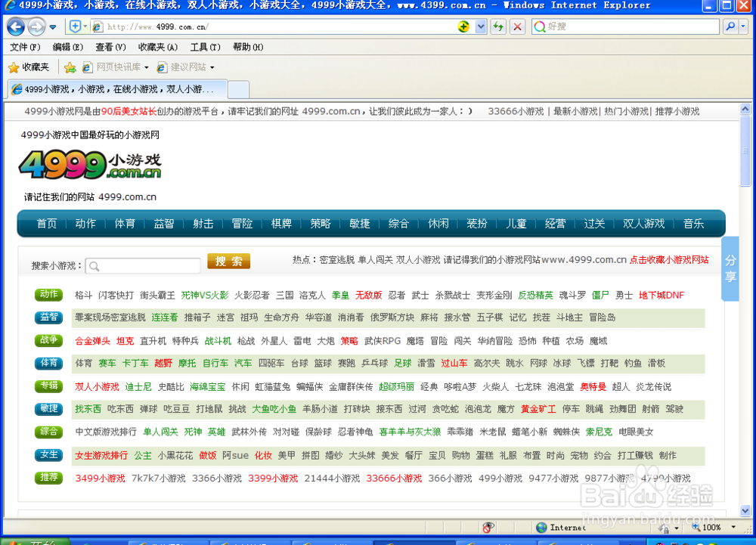
Task: Select the 4999小游戏 browser tab
Action: [118, 89]
